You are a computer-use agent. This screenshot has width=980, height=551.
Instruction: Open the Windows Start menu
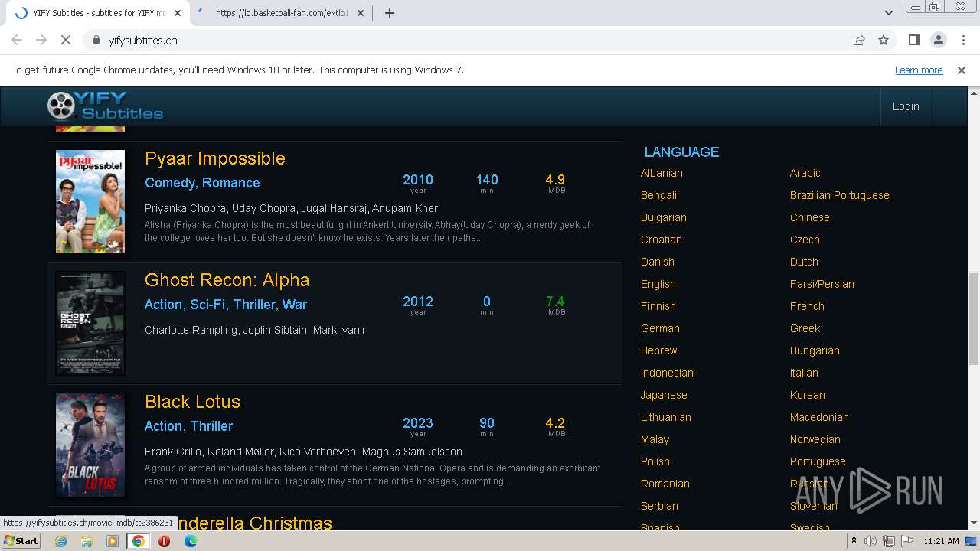tap(21, 541)
